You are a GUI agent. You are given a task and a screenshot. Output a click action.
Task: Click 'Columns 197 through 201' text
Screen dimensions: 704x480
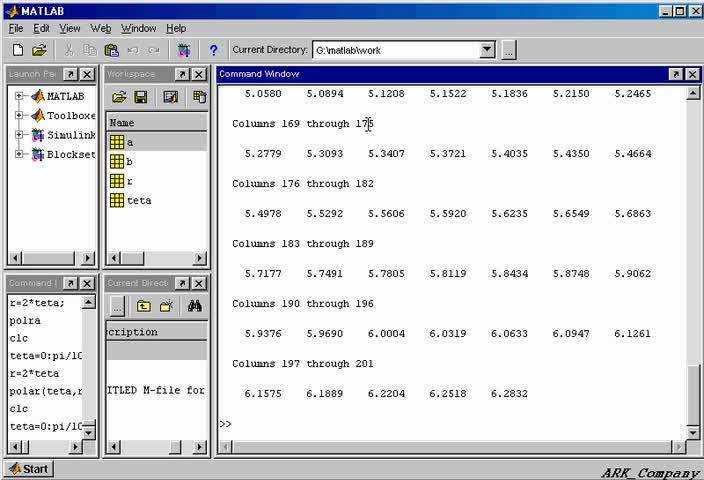click(x=303, y=364)
